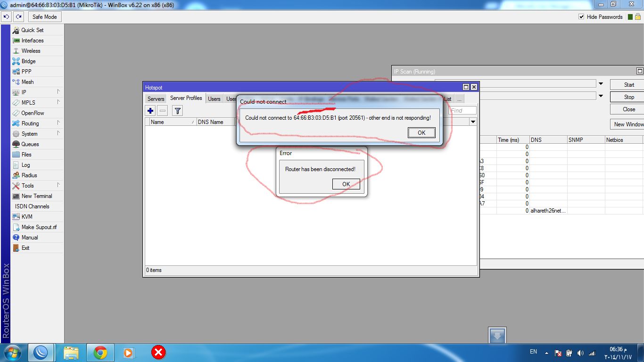Expand the MPLS submenu arrow
Viewport: 644px width, 362px height.
(x=58, y=102)
